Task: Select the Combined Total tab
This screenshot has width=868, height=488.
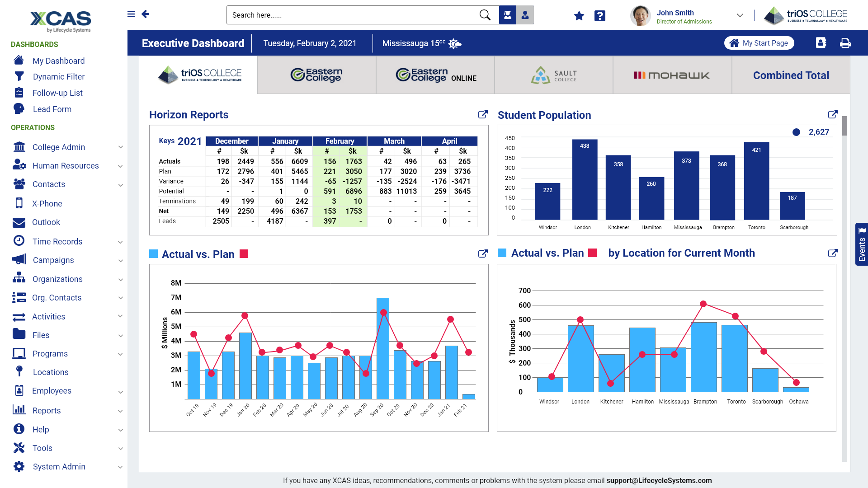Action: coord(790,75)
